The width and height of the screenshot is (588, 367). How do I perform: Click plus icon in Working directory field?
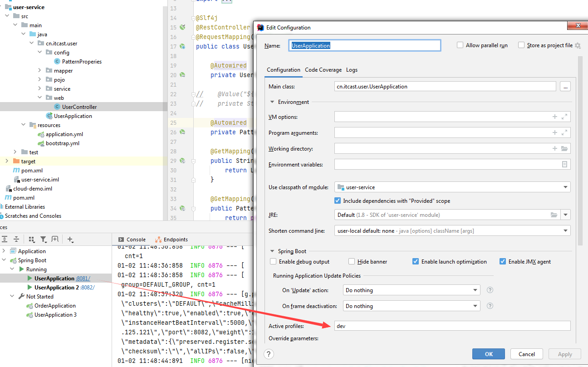coord(554,148)
